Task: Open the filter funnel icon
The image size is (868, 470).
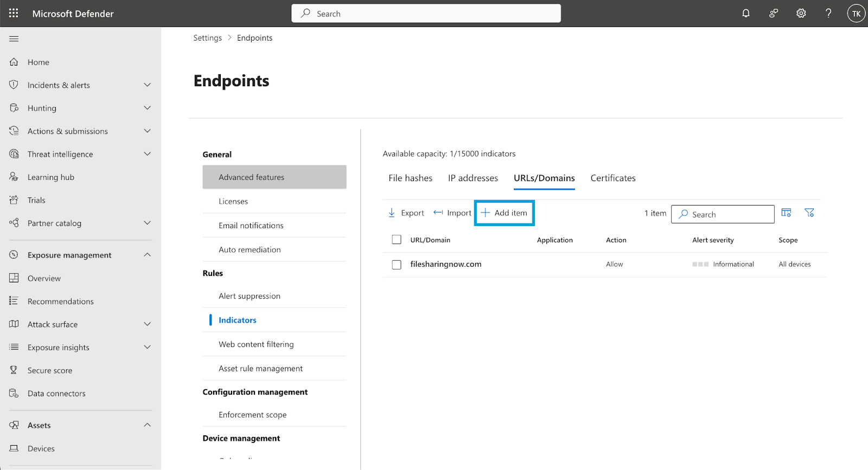Action: coord(809,213)
